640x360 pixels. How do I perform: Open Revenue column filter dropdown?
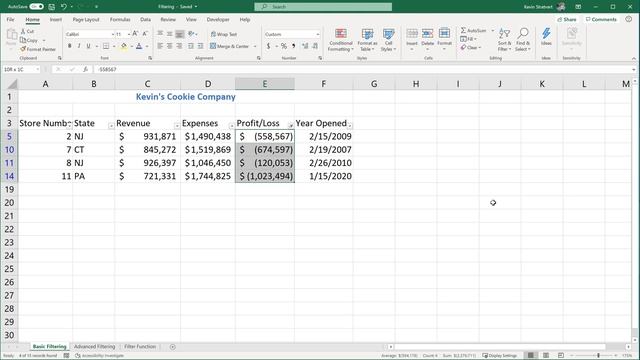pyautogui.click(x=177, y=126)
